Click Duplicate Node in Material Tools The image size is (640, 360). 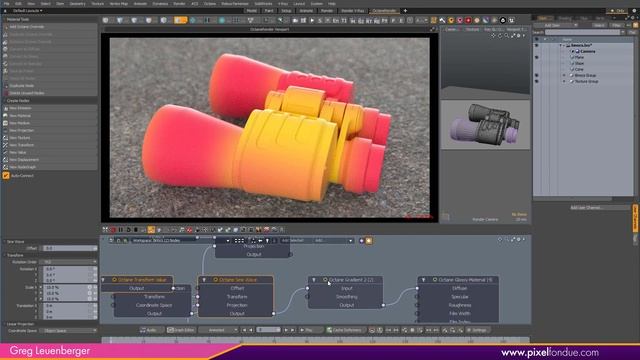tap(50, 86)
